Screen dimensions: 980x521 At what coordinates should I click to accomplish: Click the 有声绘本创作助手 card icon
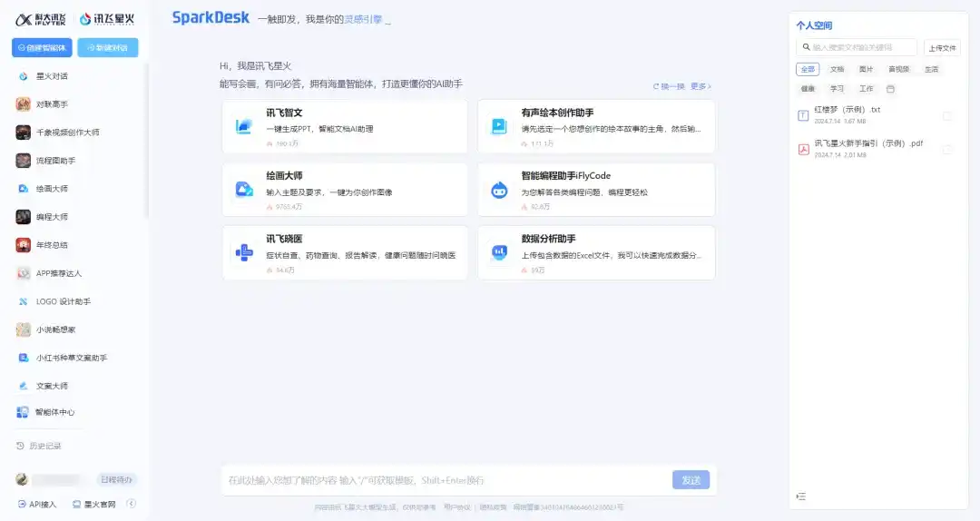pos(499,126)
